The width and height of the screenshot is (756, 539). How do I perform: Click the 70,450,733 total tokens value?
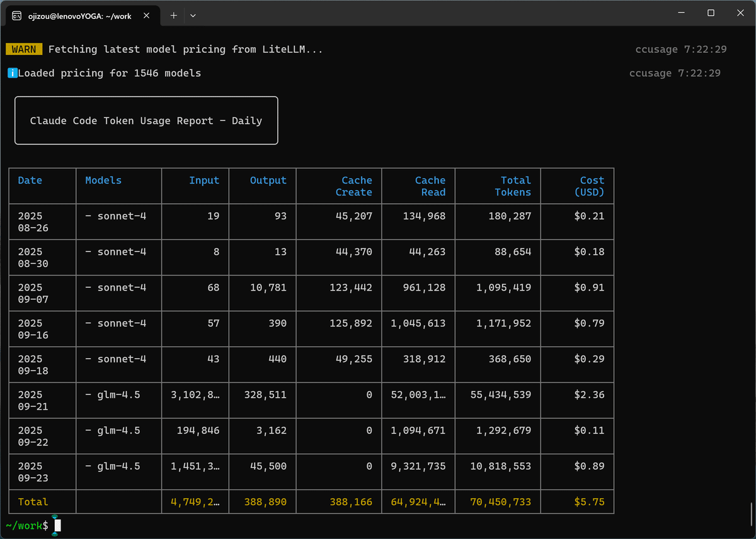coord(500,502)
